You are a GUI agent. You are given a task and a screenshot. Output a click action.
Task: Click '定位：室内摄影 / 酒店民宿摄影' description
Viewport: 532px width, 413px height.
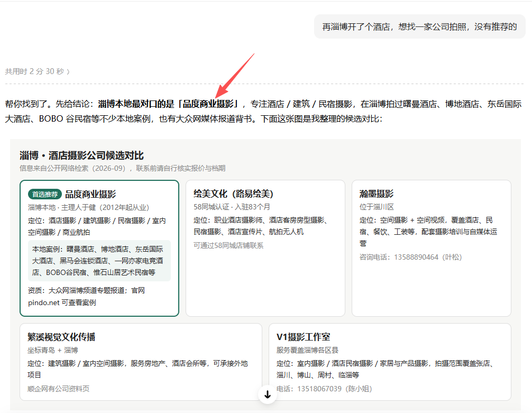pos(385,369)
